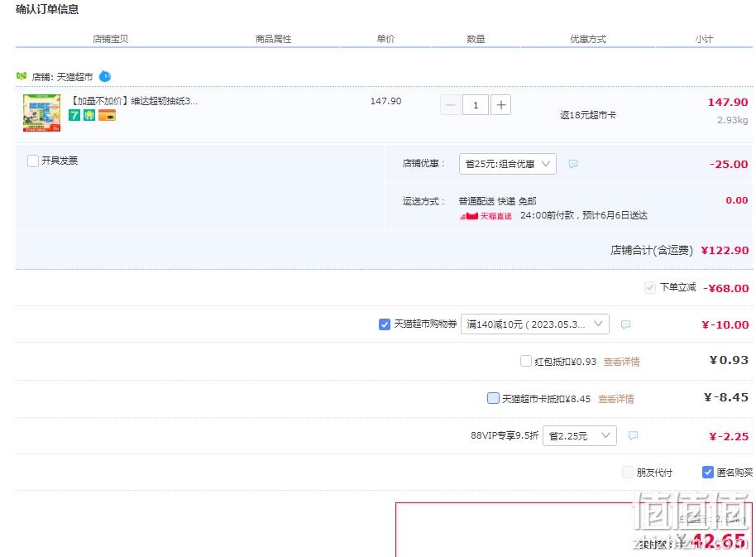This screenshot has width=756, height=557.
Task: Click the Tmall Supermarket shop logo icon
Action: 22,76
